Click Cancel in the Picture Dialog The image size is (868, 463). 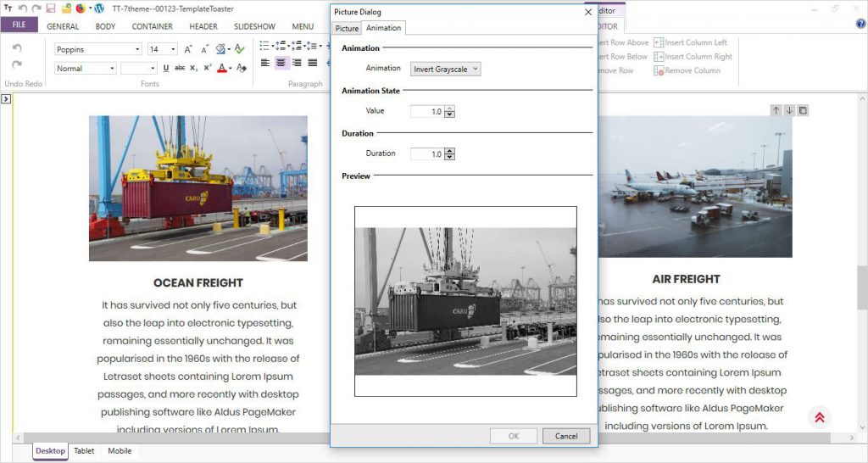point(565,436)
